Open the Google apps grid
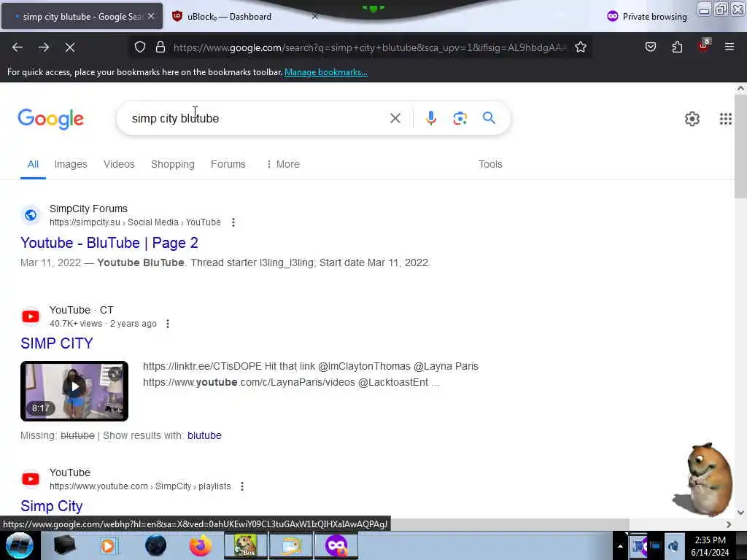 point(725,119)
